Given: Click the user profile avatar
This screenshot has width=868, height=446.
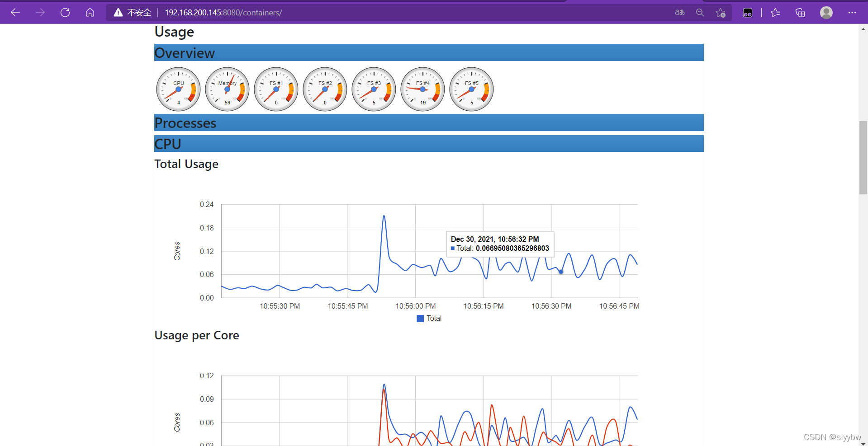Looking at the screenshot, I should click(x=826, y=13).
